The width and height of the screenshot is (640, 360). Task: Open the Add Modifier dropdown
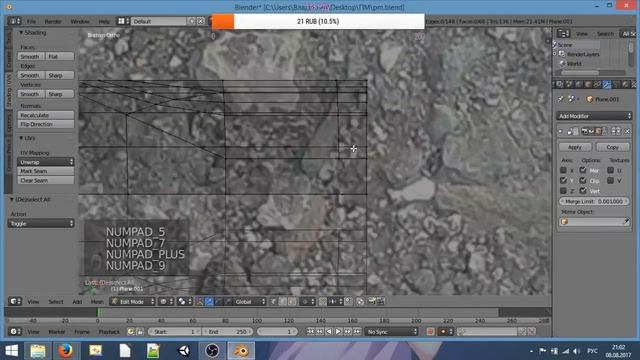(594, 116)
